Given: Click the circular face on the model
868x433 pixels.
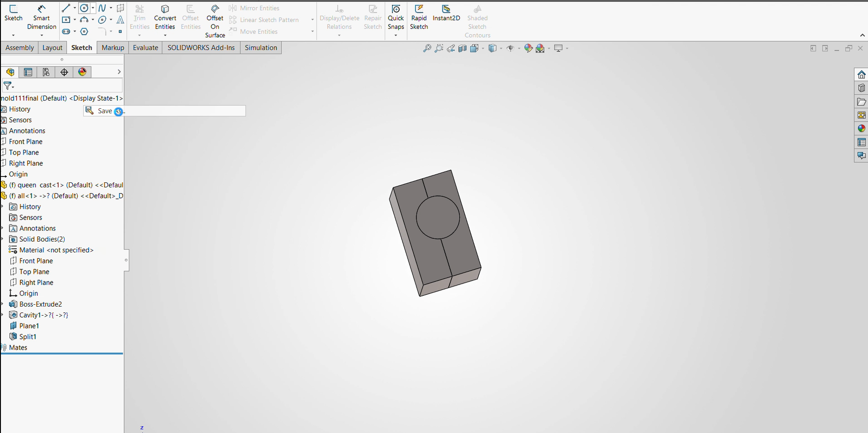Looking at the screenshot, I should (438, 217).
